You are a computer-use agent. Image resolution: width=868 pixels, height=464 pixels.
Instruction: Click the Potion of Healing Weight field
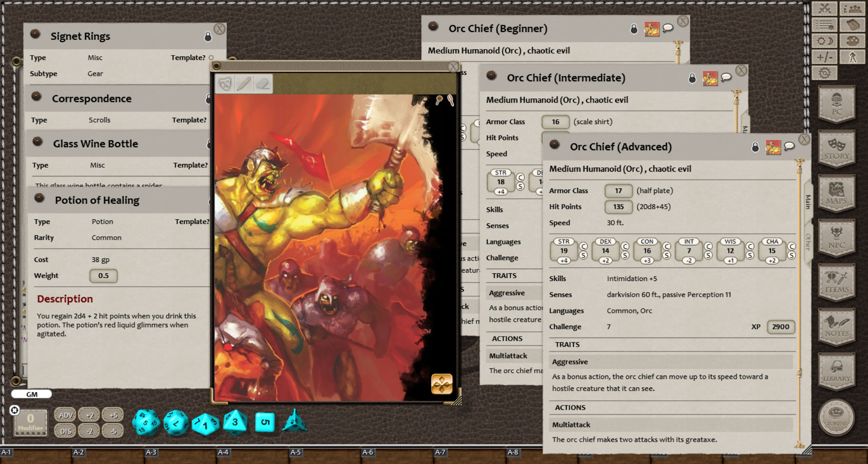click(x=103, y=276)
